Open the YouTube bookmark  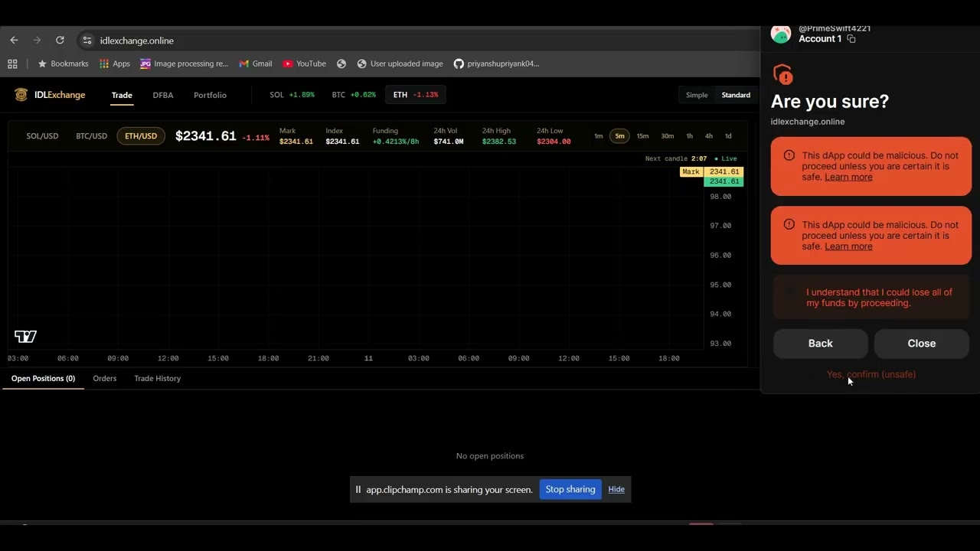(x=304, y=64)
